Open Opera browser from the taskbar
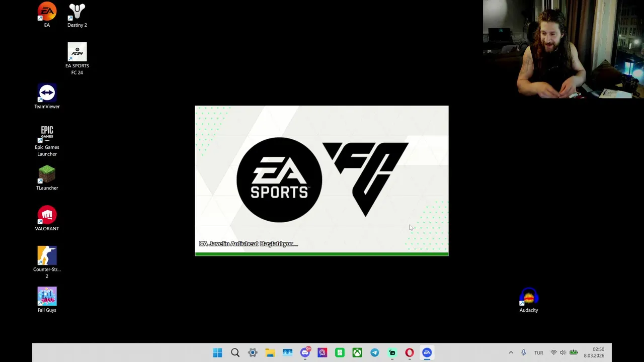 click(410, 352)
